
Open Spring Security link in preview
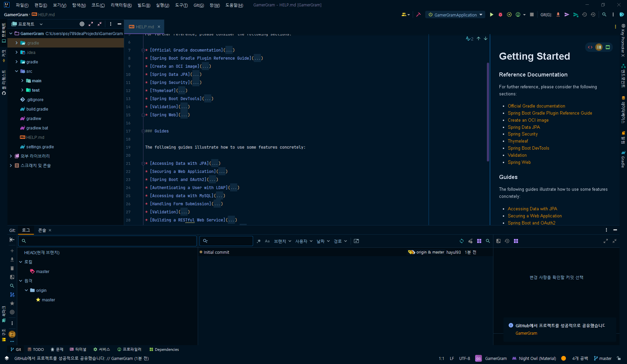523,134
